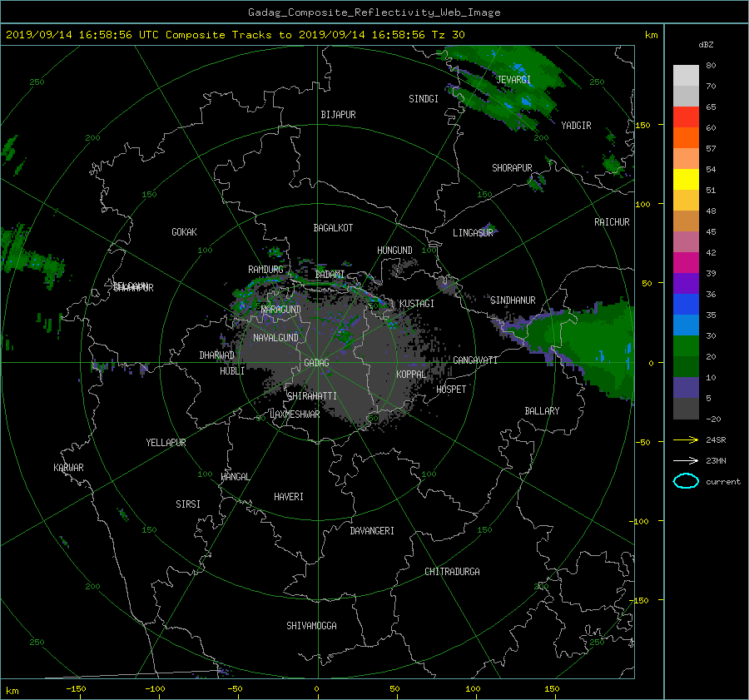
Task: Click the DHARWAD city label
Action: 216,355
